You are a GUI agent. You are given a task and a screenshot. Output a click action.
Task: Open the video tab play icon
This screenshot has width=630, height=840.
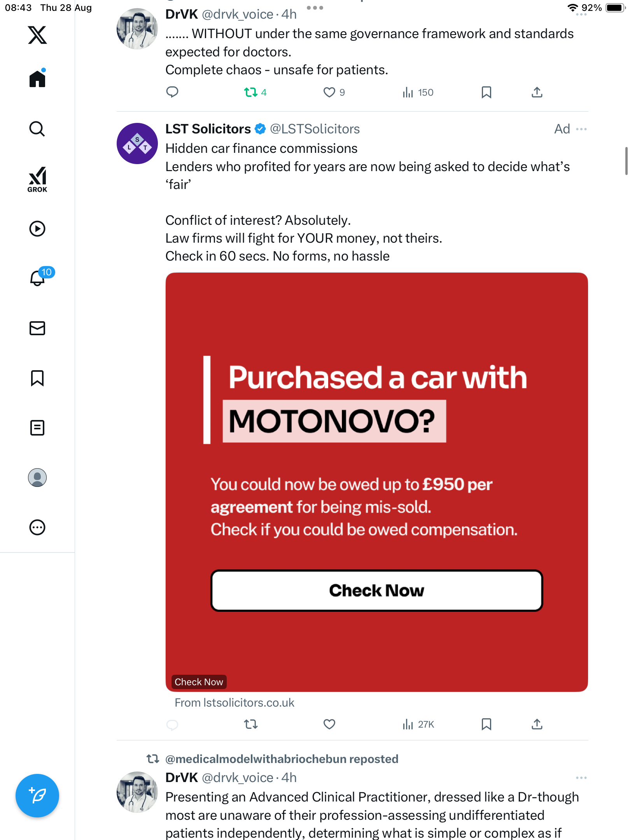pyautogui.click(x=37, y=229)
